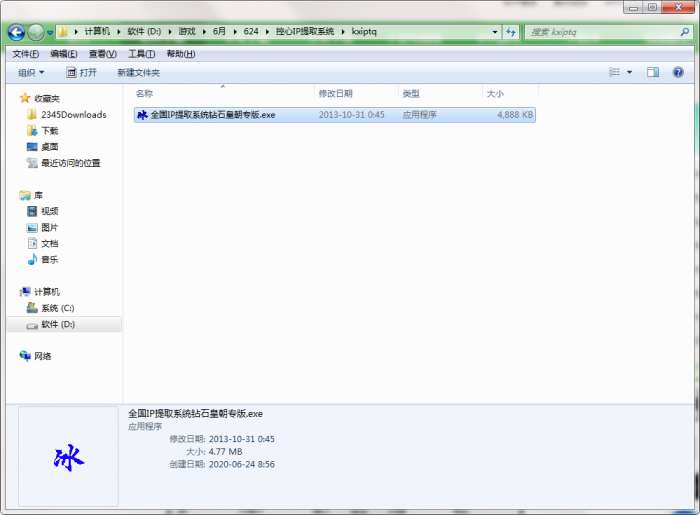
Task: Click the 打开 toolbar button
Action: [x=81, y=73]
